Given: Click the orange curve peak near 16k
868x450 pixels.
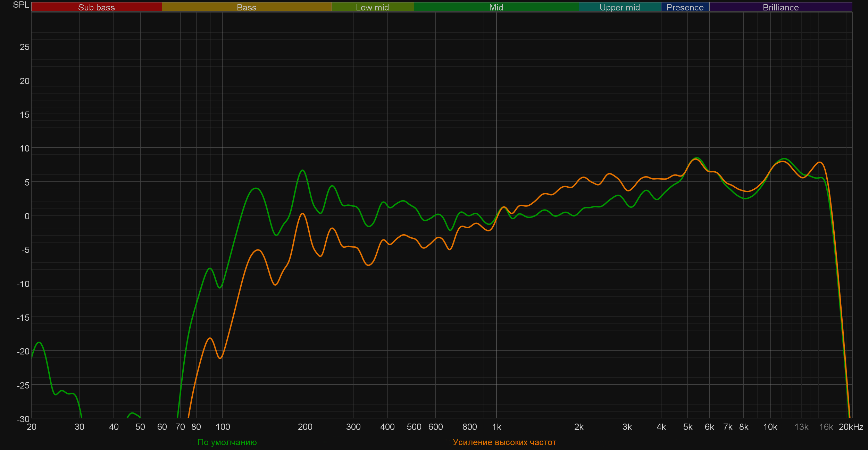Looking at the screenshot, I should [820, 162].
